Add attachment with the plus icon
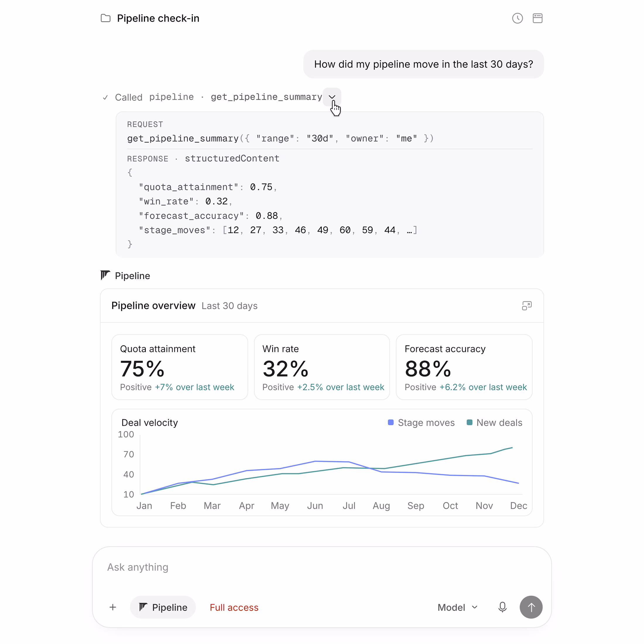Screen dimensions: 644x644 pyautogui.click(x=113, y=607)
